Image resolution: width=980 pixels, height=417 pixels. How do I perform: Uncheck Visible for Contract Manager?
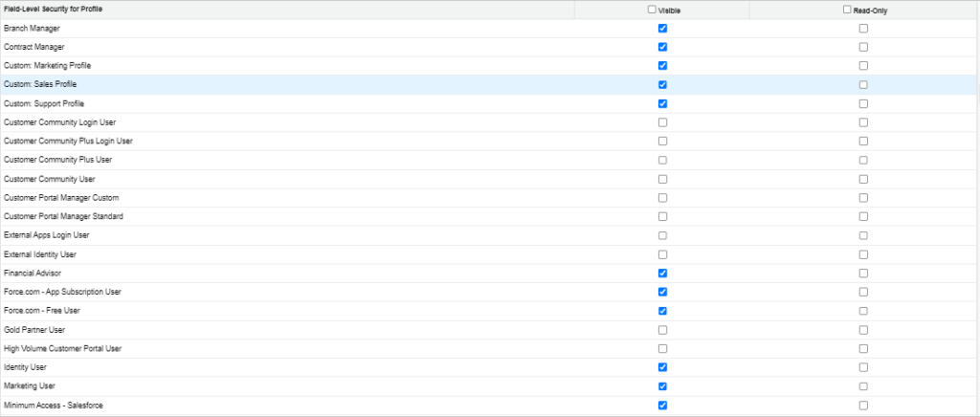(x=662, y=47)
